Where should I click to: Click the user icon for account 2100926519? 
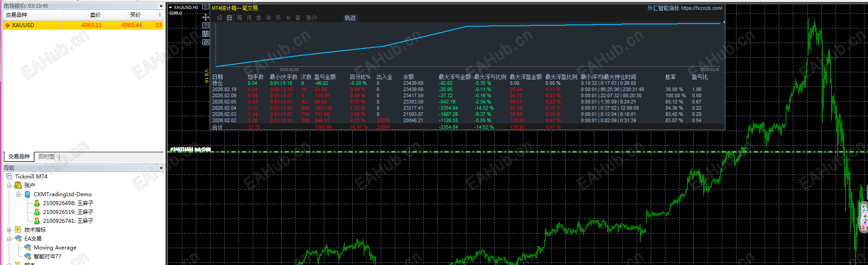click(37, 212)
